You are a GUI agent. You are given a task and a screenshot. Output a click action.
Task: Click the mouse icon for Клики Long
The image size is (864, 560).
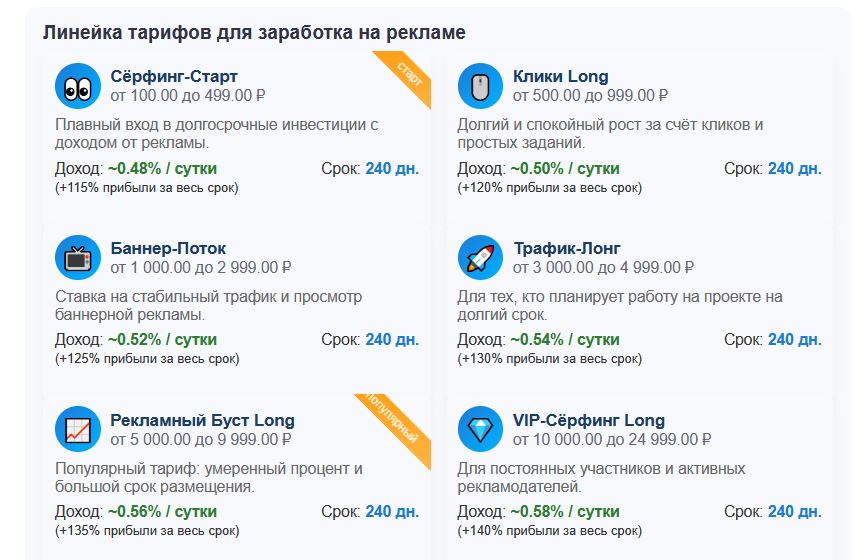tap(480, 86)
